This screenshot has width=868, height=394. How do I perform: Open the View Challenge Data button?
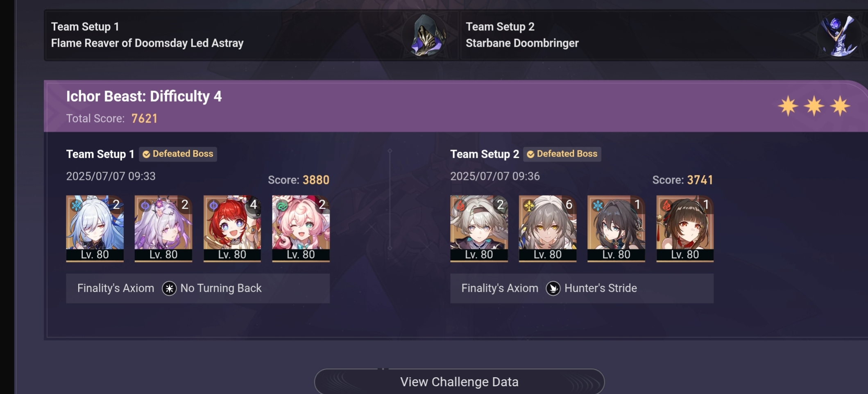tap(459, 381)
